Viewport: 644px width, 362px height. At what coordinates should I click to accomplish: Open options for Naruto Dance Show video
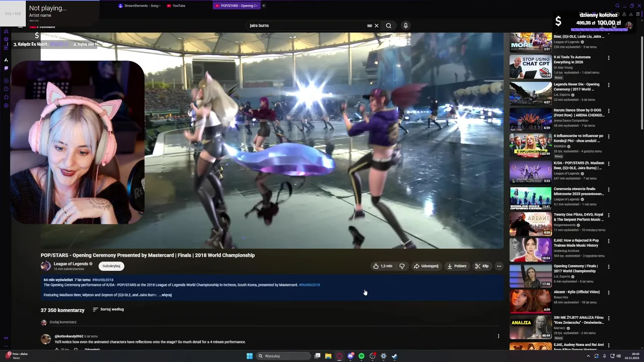608,111
